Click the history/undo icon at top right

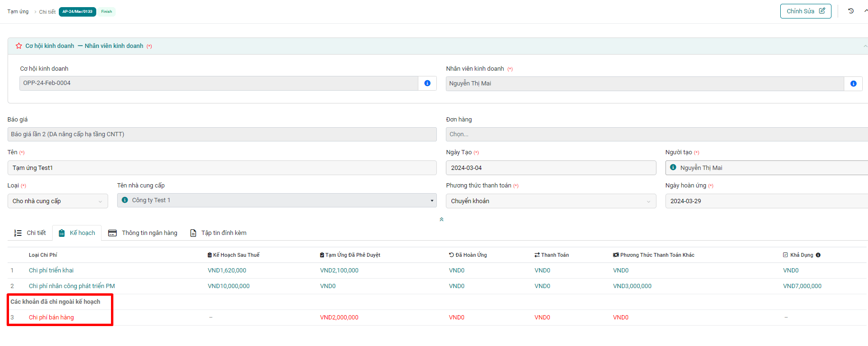pyautogui.click(x=850, y=11)
